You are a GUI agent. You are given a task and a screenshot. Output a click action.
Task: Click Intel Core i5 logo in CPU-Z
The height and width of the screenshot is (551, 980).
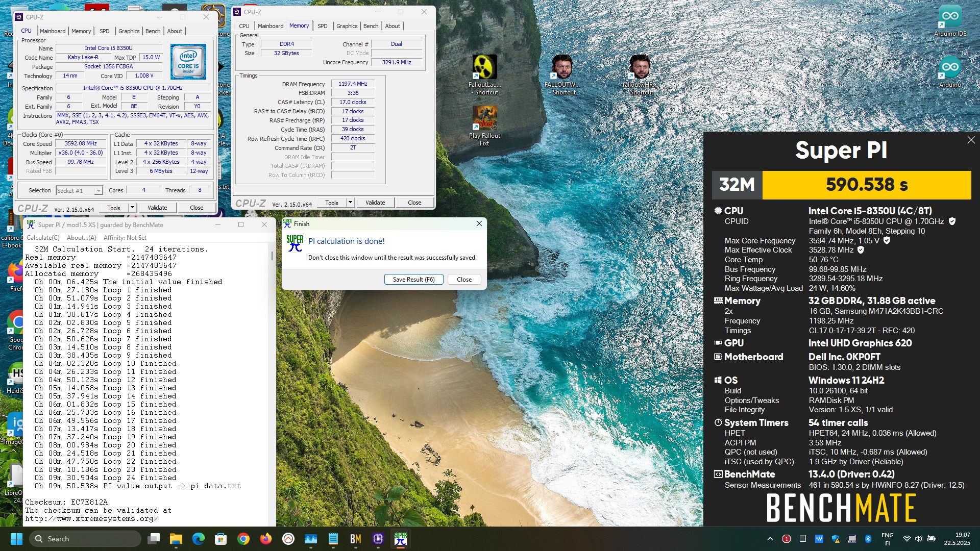[188, 62]
